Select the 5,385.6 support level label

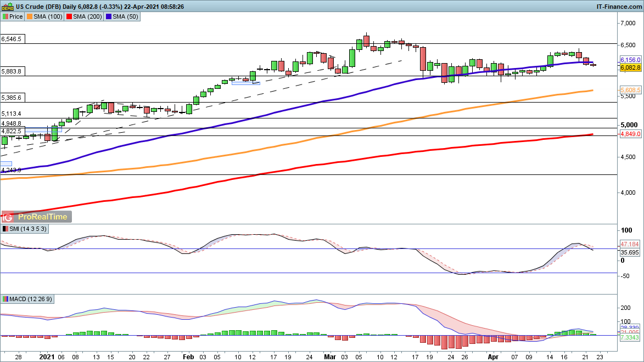click(x=12, y=98)
